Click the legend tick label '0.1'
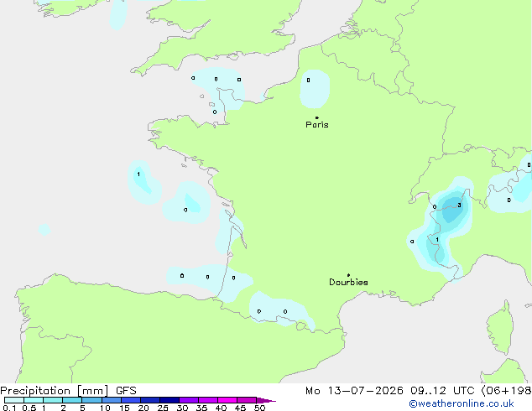 (9, 408)
